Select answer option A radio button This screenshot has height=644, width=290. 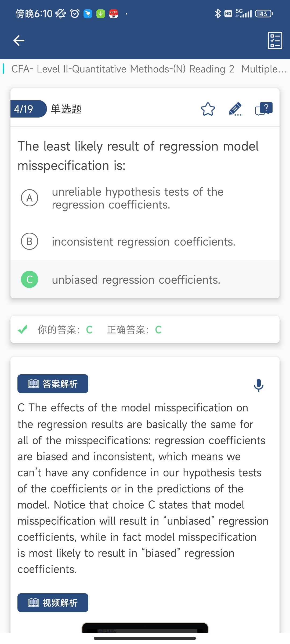[30, 198]
